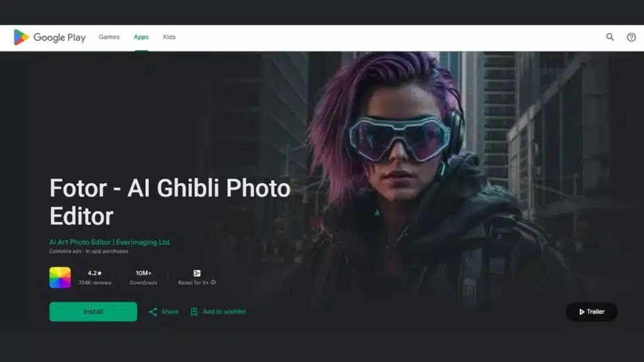Click the Share icon
Screen dimensions: 644x362
click(x=153, y=312)
